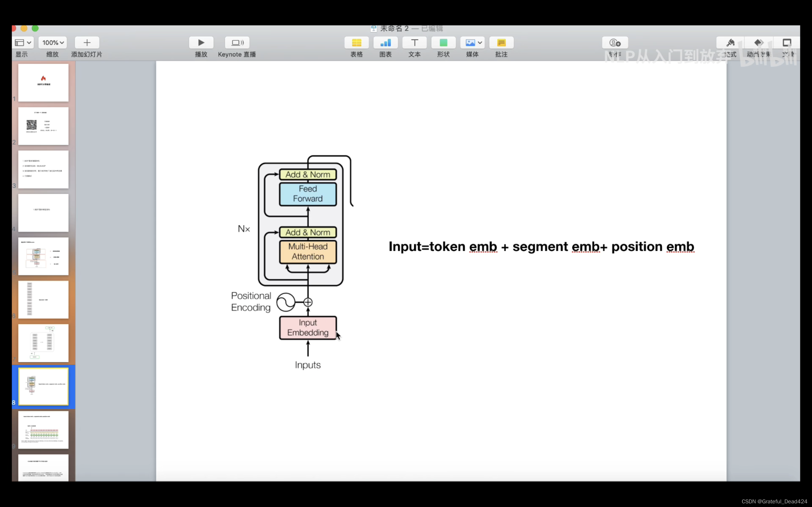This screenshot has width=812, height=507.
Task: Add a text box with Text tool
Action: tap(414, 43)
